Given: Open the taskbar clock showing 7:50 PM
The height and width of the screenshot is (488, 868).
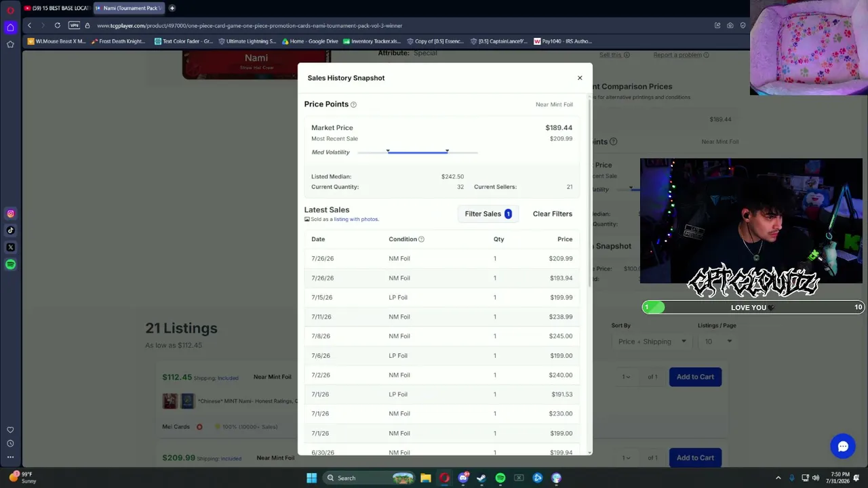Looking at the screenshot, I should (x=840, y=478).
